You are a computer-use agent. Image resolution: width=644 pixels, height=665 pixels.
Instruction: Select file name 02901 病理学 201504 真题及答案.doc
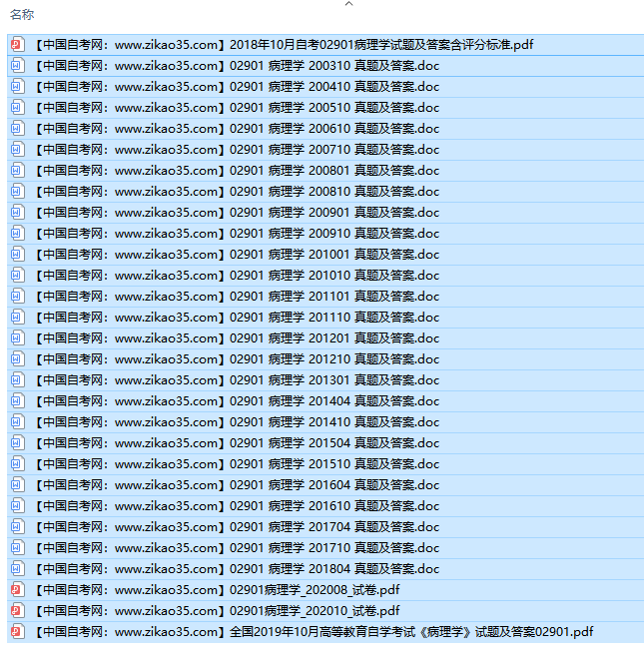point(334,443)
